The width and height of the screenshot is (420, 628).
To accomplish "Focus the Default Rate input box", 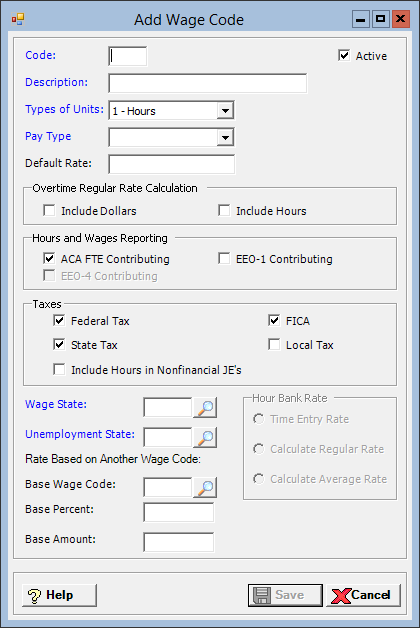I will (x=172, y=164).
